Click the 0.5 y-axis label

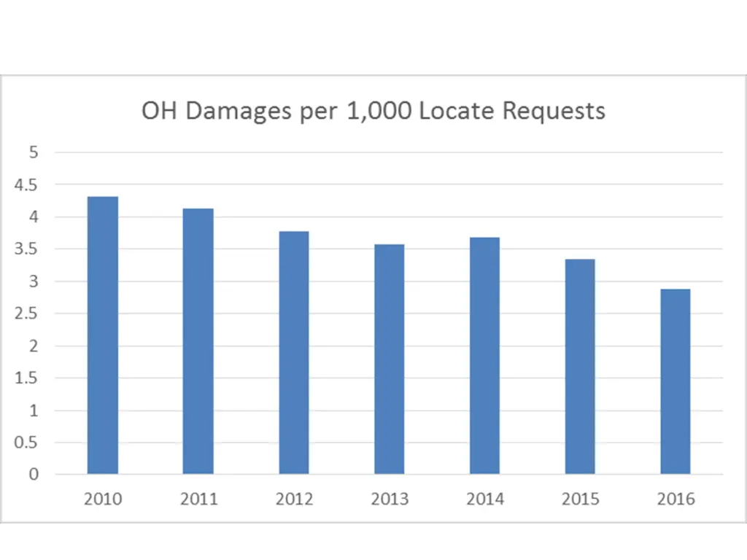[x=27, y=443]
